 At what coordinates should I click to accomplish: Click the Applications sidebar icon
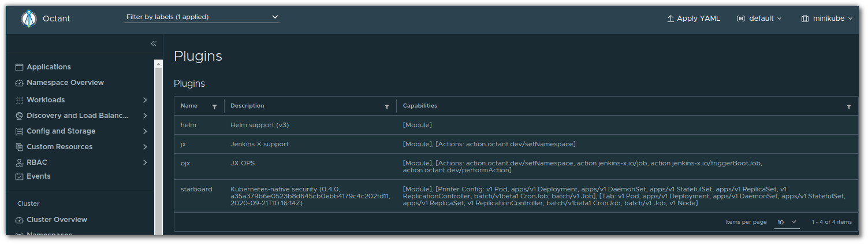point(19,67)
